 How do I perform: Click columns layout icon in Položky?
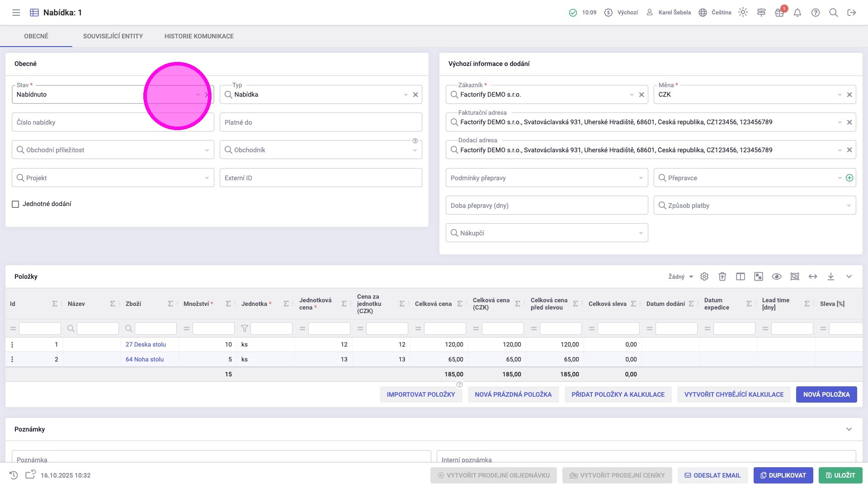click(x=741, y=277)
